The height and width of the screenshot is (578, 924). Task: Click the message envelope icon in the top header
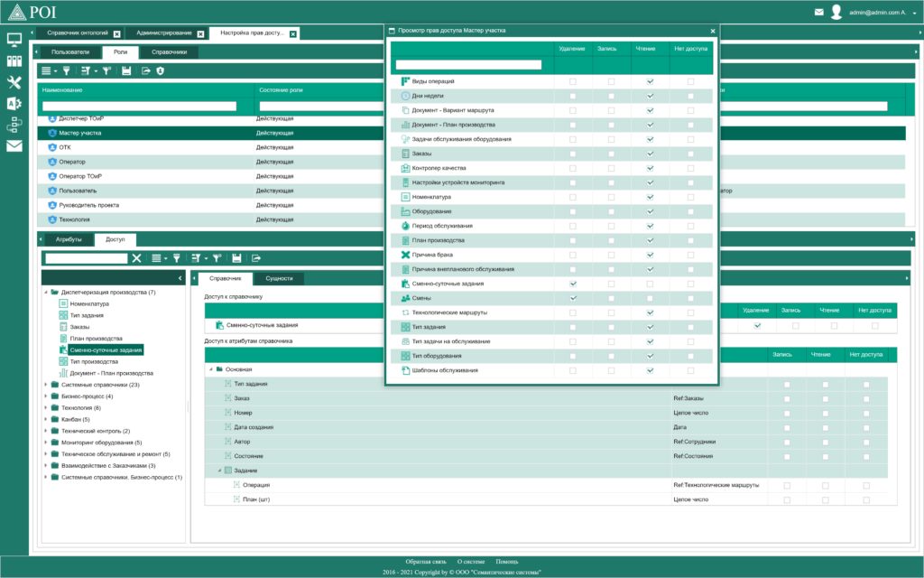click(x=818, y=12)
